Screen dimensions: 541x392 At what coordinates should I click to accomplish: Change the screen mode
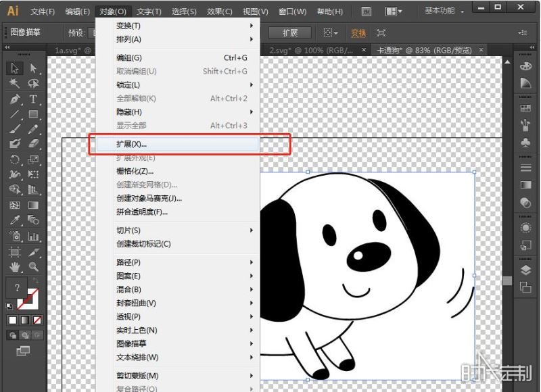pos(23,351)
